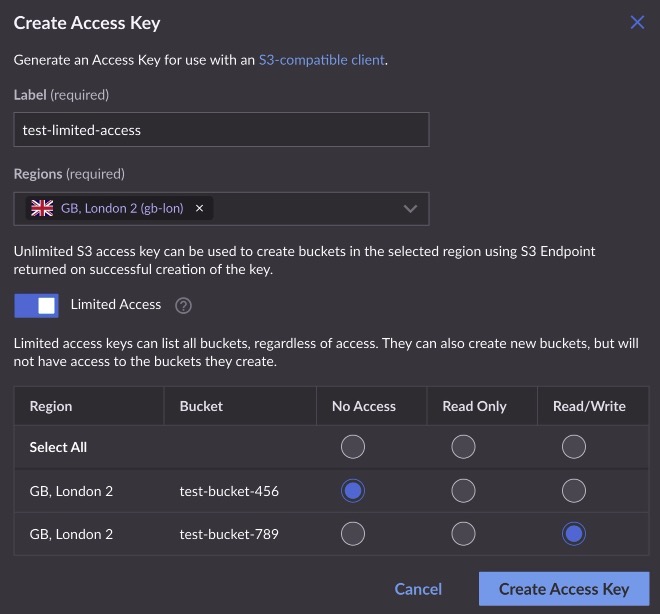Select All buckets as Read/Write
This screenshot has height=614, width=660.
point(574,447)
